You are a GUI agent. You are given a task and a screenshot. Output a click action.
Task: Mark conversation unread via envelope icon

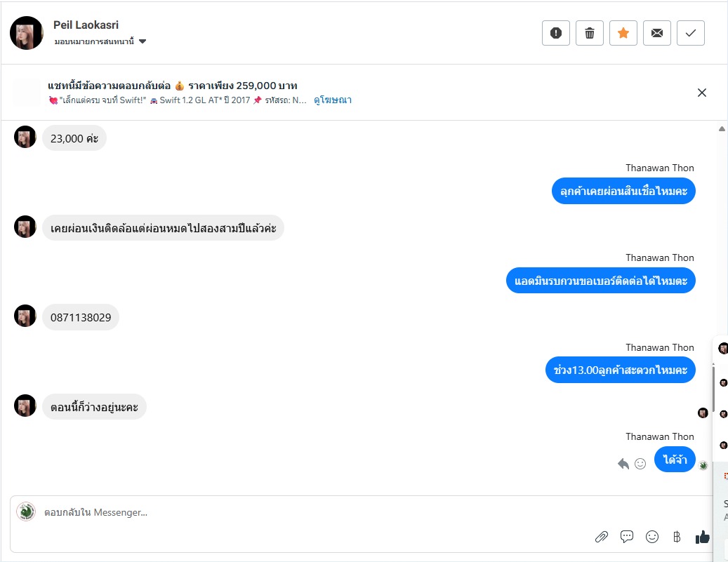pos(657,33)
